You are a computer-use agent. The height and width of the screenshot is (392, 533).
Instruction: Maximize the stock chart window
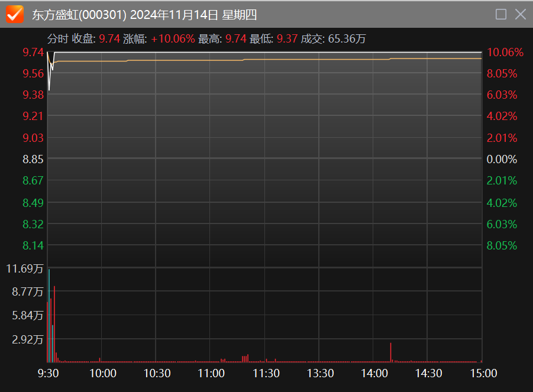click(500, 14)
